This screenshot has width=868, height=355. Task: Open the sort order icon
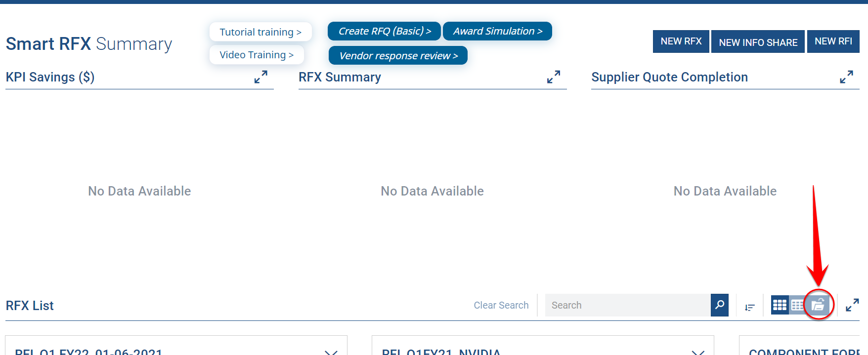pos(749,307)
